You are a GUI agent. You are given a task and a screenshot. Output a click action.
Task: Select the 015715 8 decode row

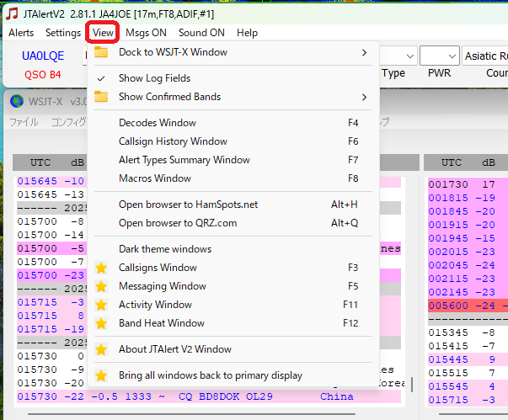click(52, 316)
